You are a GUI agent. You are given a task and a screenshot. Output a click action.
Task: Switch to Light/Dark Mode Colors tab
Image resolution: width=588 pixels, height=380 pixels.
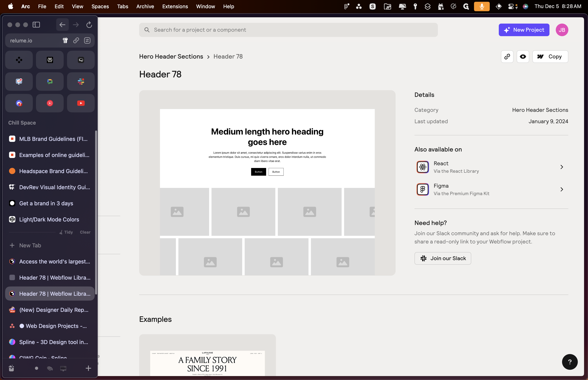(50, 219)
